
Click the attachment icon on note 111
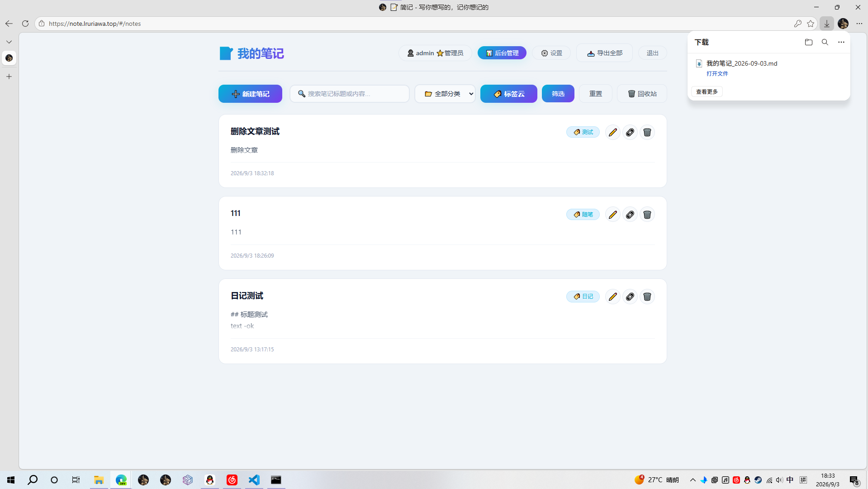[630, 215]
